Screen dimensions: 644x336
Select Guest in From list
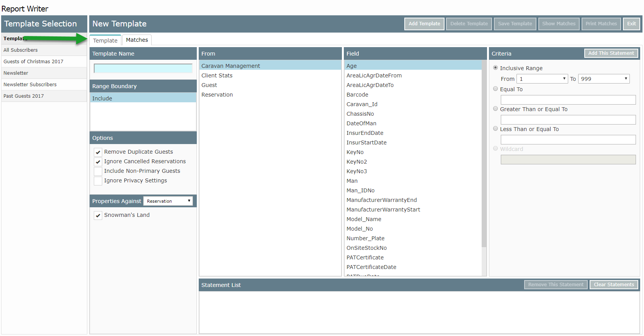point(270,85)
